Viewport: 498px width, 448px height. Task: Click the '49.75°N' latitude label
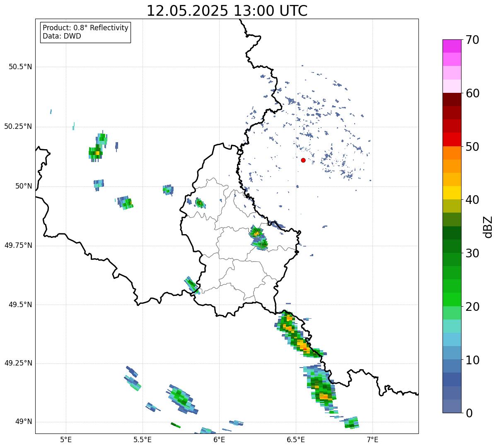coord(18,245)
